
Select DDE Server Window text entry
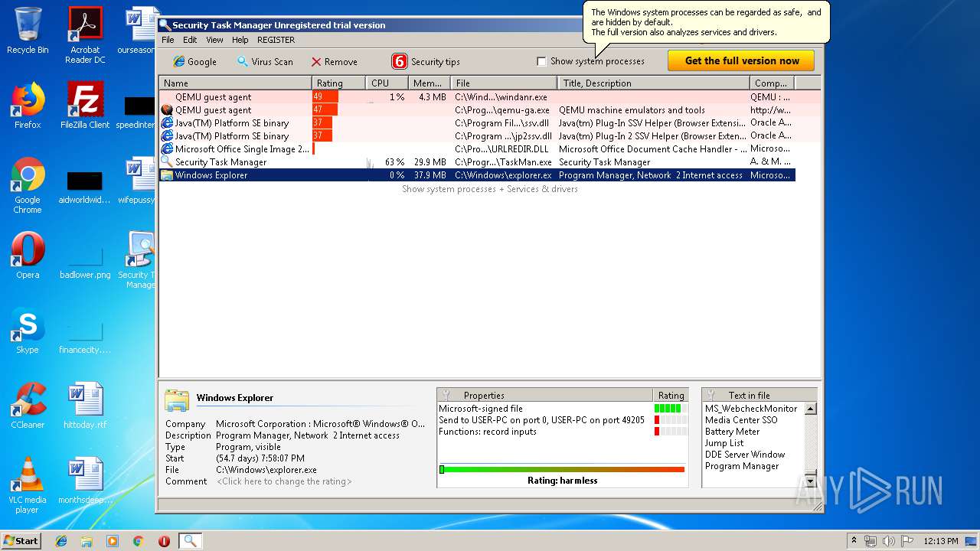coord(745,455)
